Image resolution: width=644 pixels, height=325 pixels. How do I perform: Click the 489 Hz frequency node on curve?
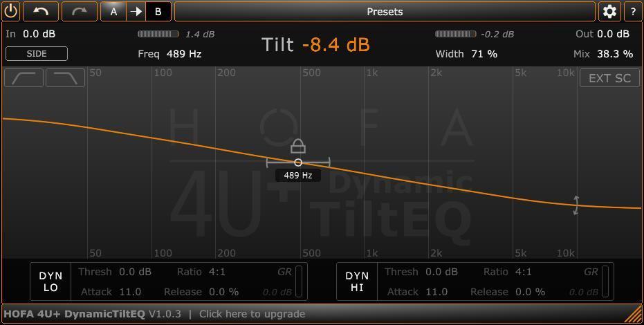click(298, 162)
